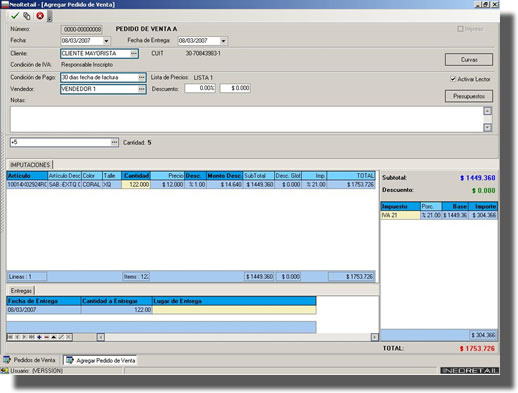Click the Artículo column header
Screen dimensions: 518x393
click(27, 176)
